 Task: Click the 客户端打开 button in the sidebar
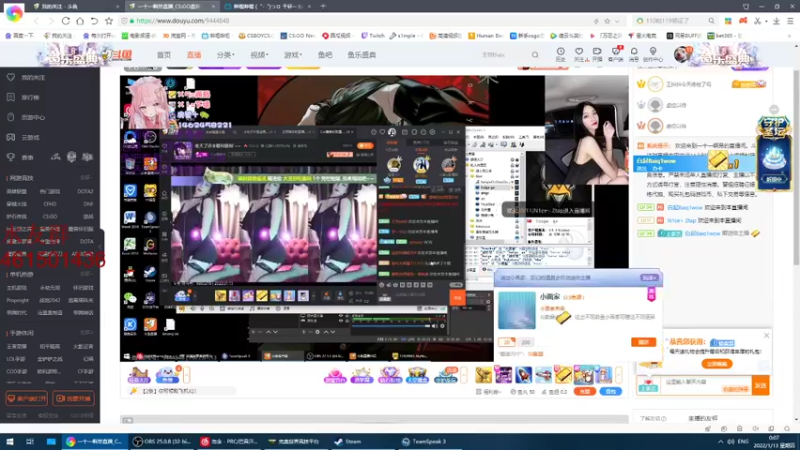point(27,398)
